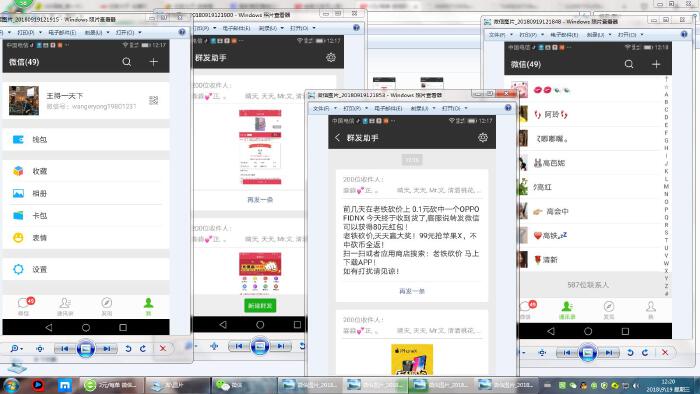Go to next image in second viewer

281,346
